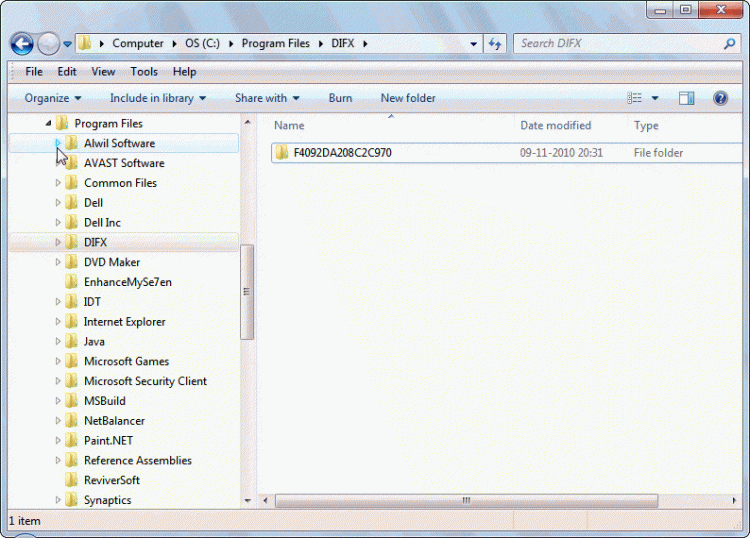Expand the DIFX tree node
The height and width of the screenshot is (538, 750).
click(x=58, y=242)
